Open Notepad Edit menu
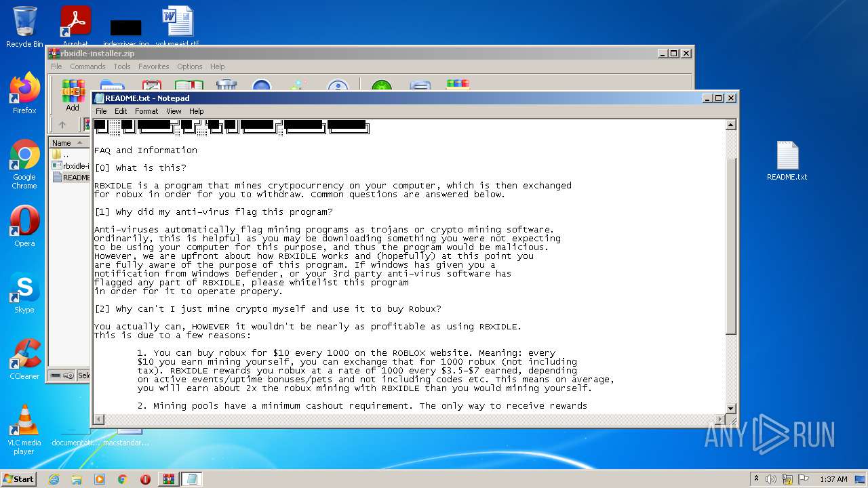Image resolution: width=868 pixels, height=488 pixels. click(x=121, y=111)
